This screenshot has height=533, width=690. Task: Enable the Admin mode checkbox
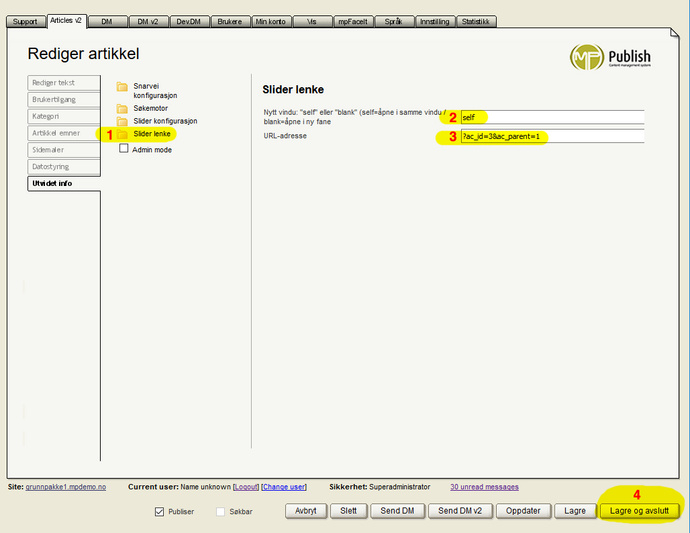point(124,149)
